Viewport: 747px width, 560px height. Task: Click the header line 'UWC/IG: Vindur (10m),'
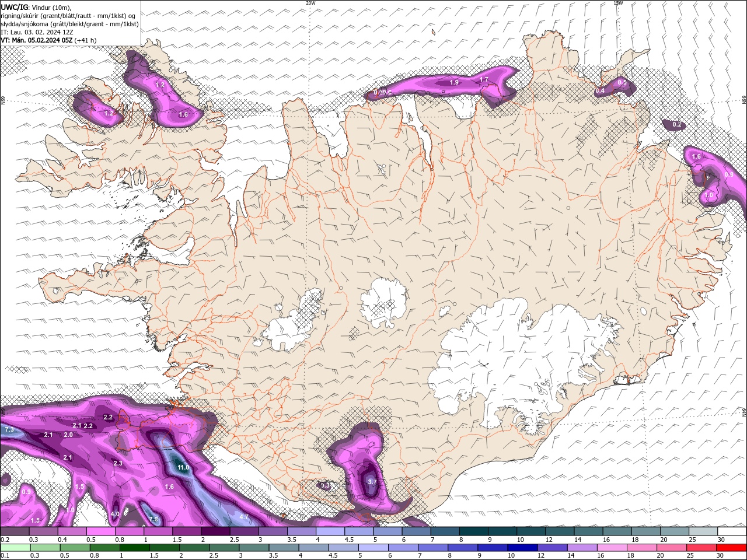[x=36, y=7]
